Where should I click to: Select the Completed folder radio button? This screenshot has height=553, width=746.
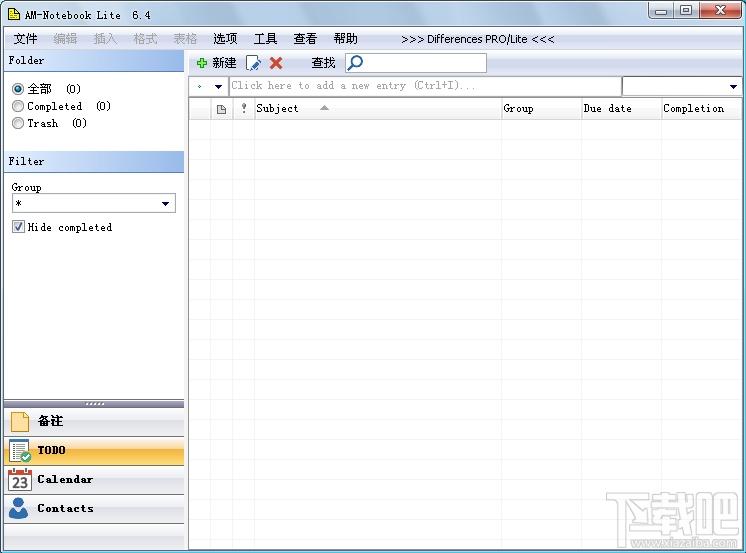click(x=18, y=106)
